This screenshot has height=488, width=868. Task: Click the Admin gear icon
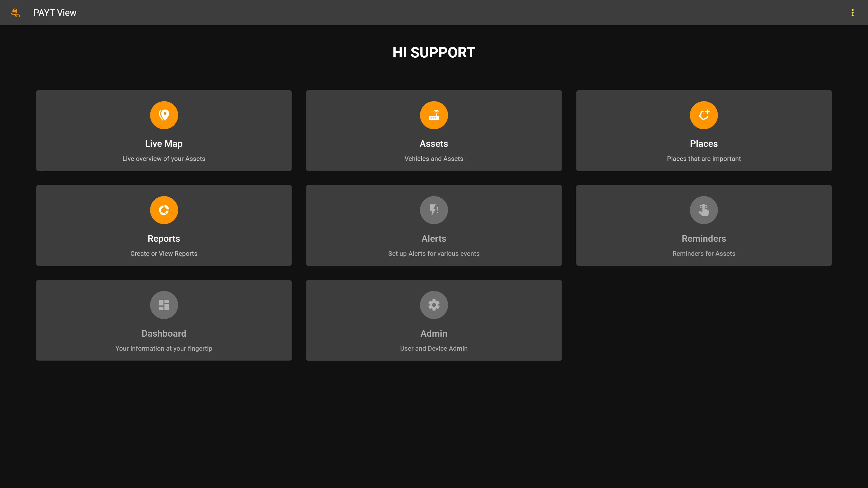tap(434, 305)
